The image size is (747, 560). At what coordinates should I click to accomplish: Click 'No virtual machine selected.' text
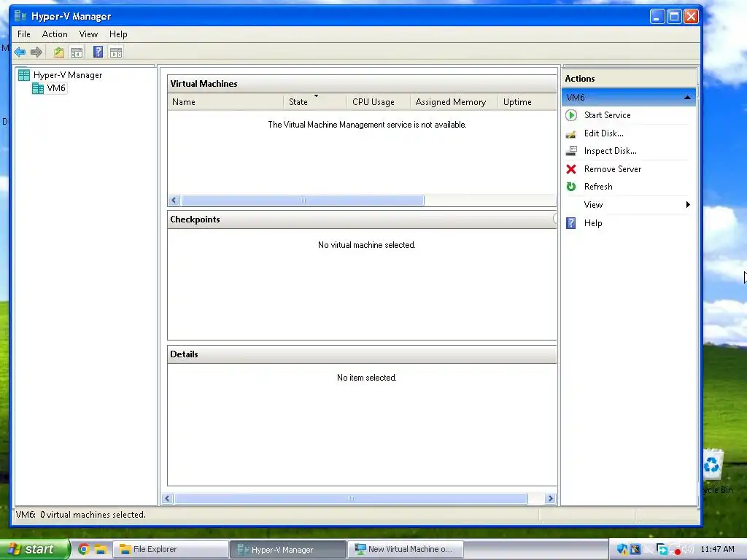[x=367, y=245]
